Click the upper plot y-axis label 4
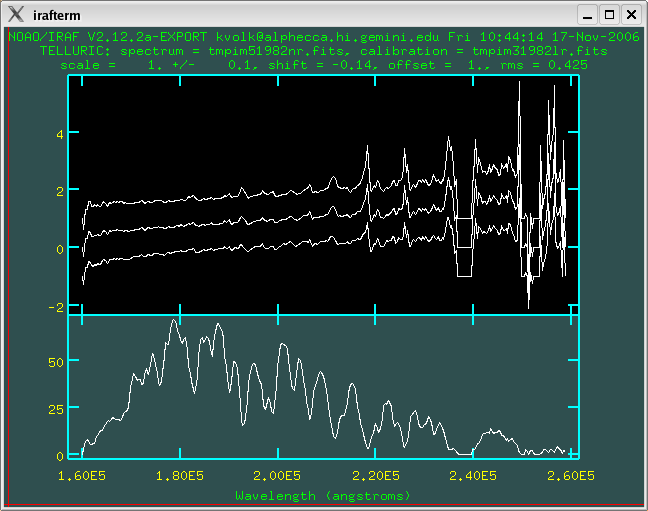The height and width of the screenshot is (511, 648). click(x=60, y=134)
